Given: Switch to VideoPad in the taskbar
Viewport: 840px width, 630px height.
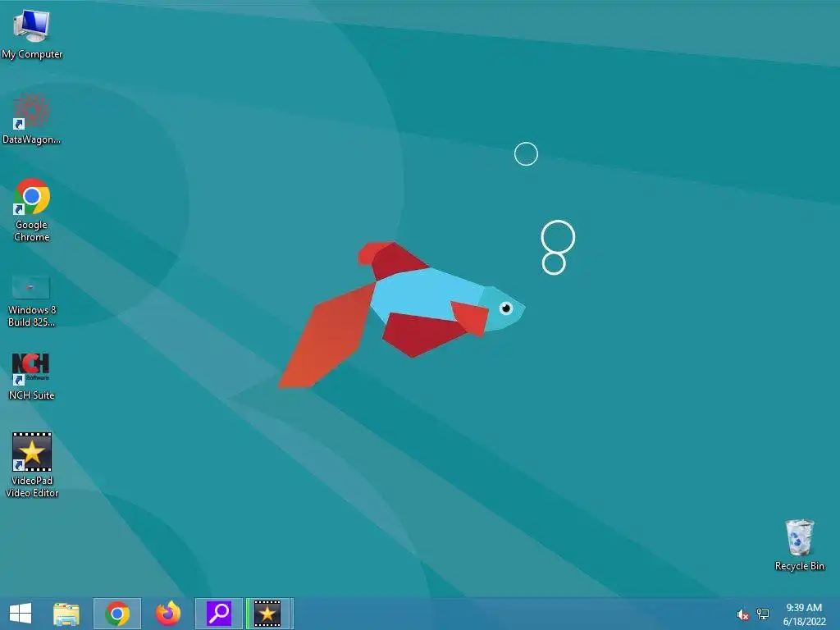Looking at the screenshot, I should pyautogui.click(x=269, y=614).
